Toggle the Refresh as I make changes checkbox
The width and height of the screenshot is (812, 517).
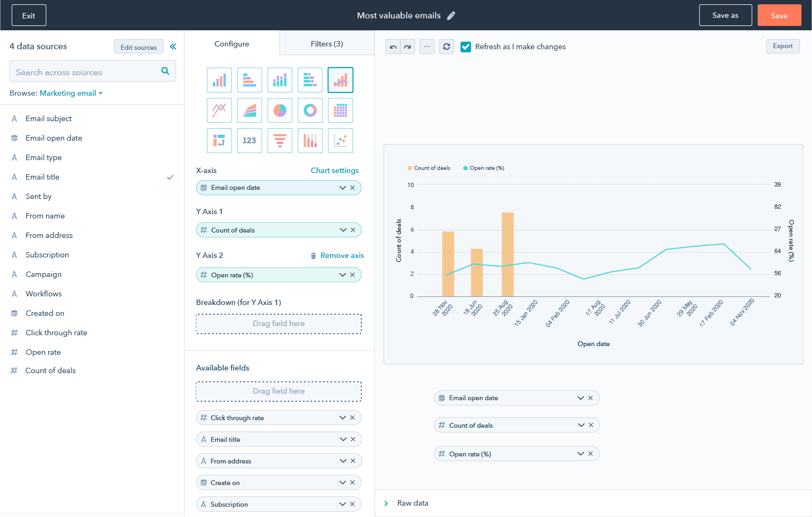pos(466,47)
